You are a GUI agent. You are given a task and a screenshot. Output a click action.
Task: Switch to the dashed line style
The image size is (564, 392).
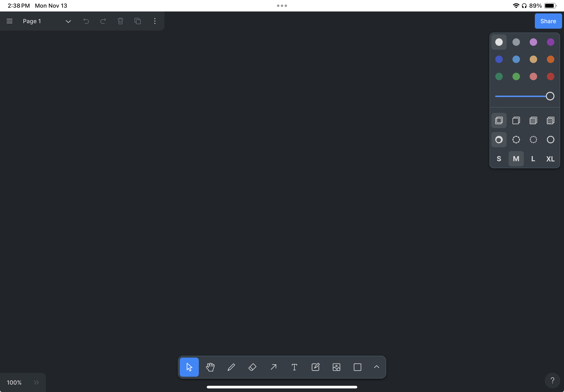516,140
